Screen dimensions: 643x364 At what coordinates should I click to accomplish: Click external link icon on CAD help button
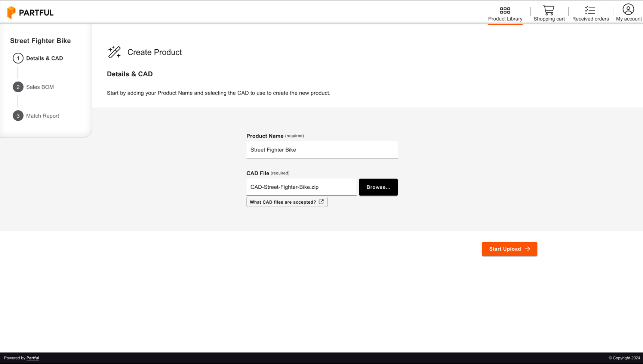coord(321,202)
